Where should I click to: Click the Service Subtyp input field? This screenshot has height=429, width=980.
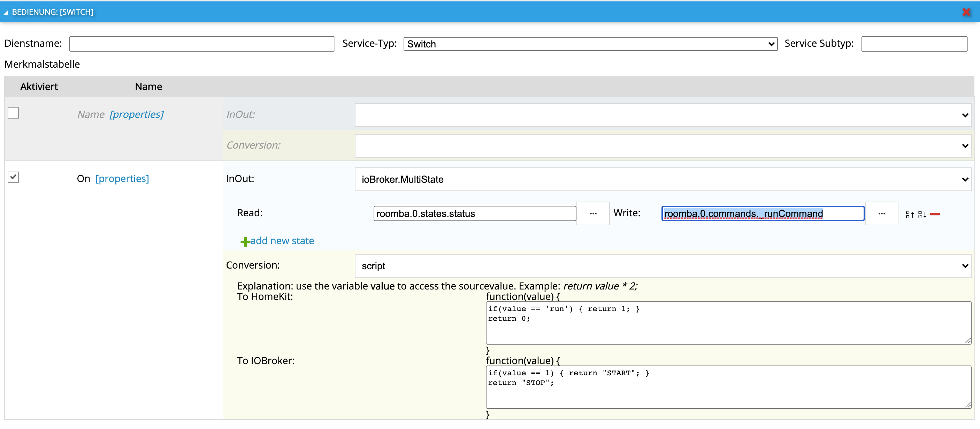coord(914,44)
